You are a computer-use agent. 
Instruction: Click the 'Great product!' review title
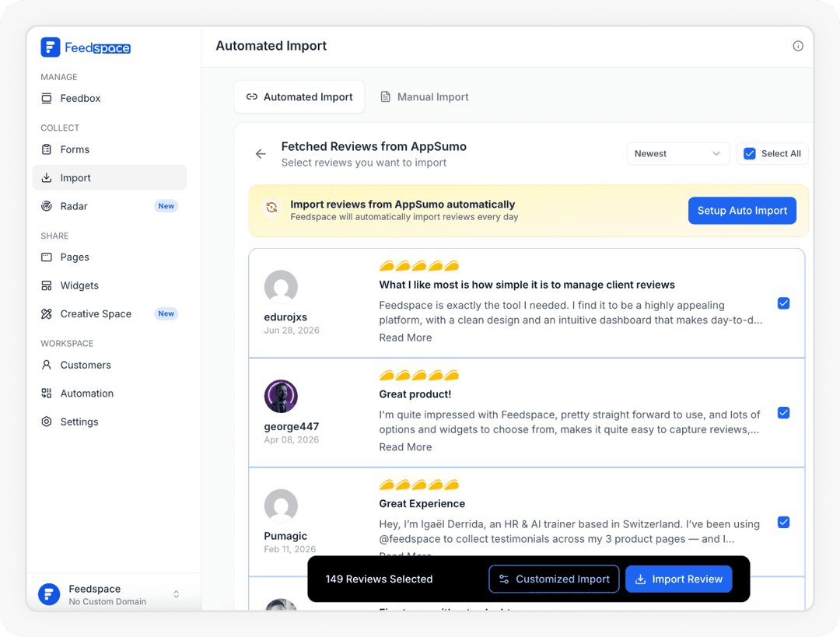[x=415, y=394]
